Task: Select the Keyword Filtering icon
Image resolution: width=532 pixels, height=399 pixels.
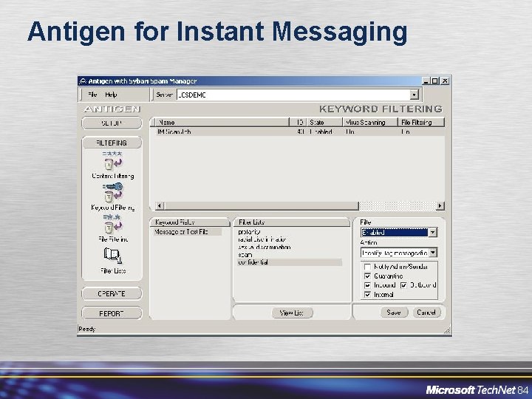Action: (x=112, y=192)
